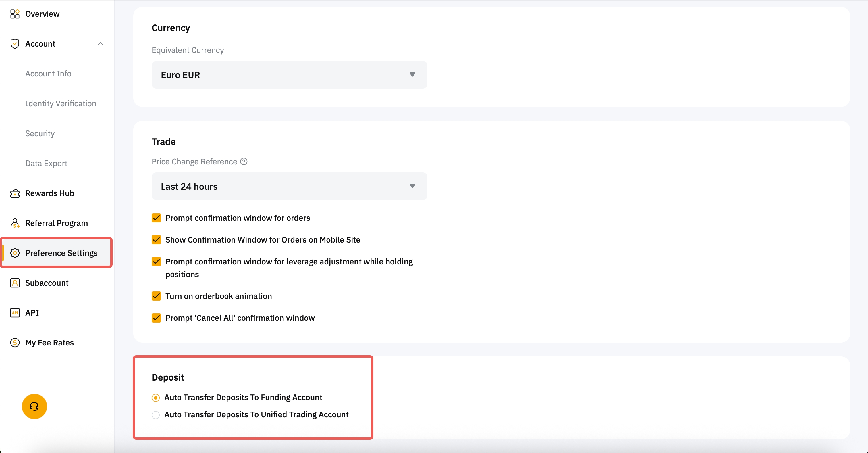Open the Last 24 hours dropdown
The image size is (868, 453).
click(289, 187)
